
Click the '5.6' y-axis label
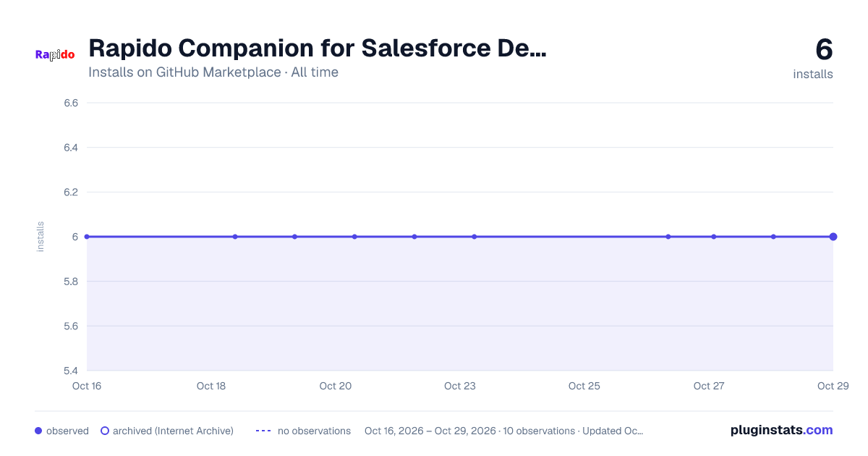(x=71, y=326)
